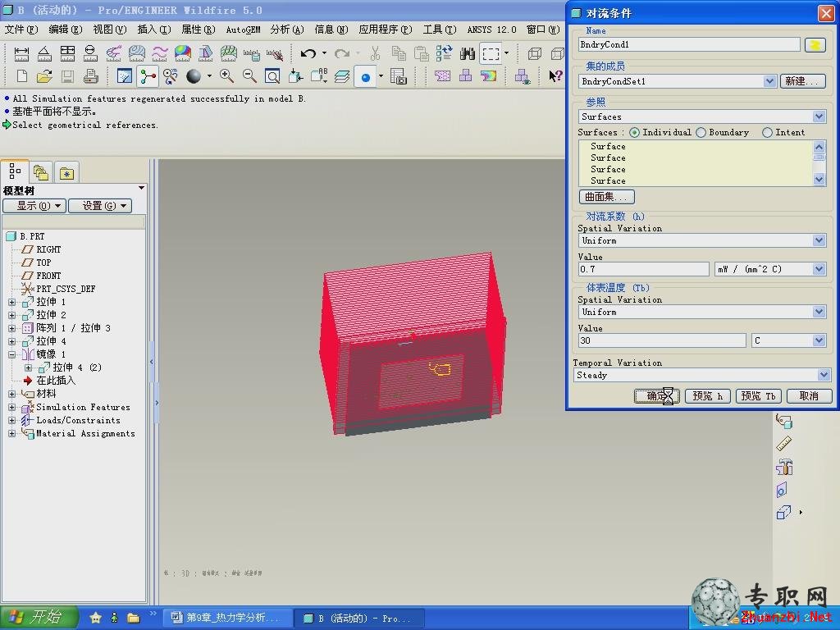Expand the Loads/Constraints tree node

11,421
